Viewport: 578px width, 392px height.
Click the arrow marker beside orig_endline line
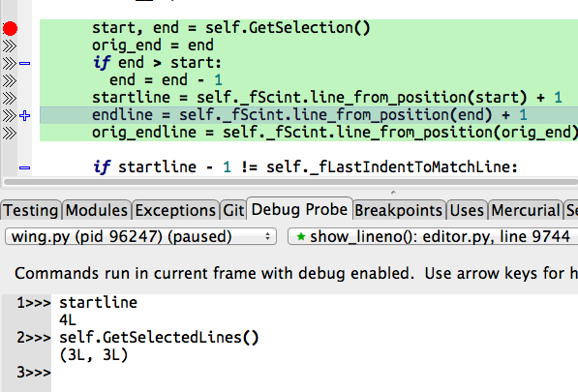[x=10, y=133]
